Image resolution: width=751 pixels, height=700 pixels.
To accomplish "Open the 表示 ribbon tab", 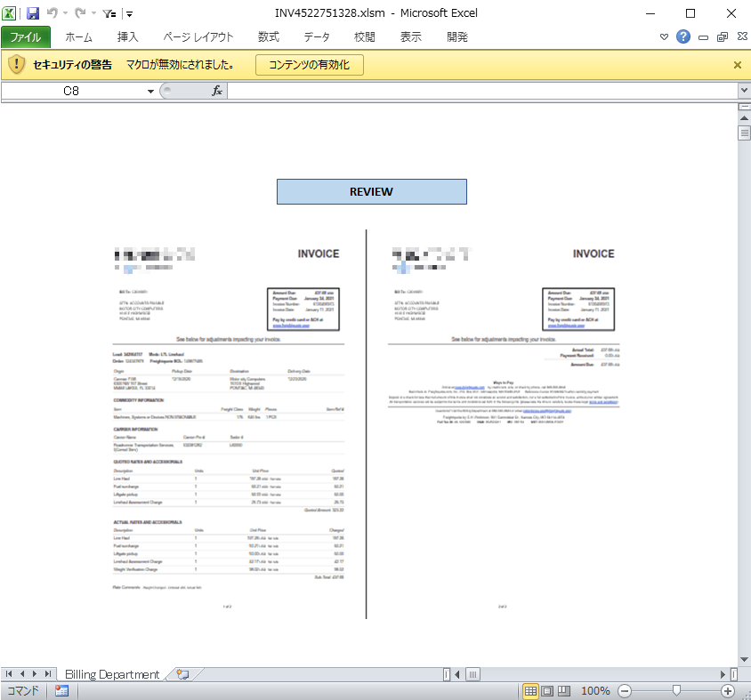I will click(x=411, y=36).
